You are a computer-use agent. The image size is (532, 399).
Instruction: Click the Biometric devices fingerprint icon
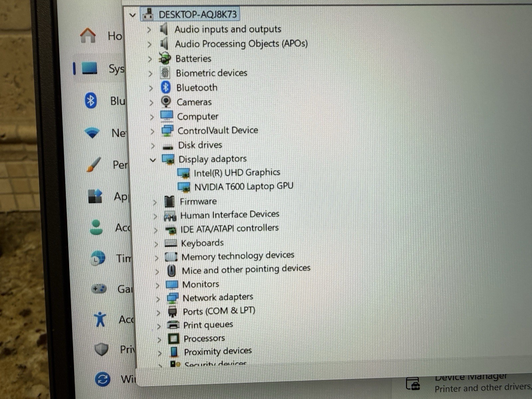tap(165, 73)
